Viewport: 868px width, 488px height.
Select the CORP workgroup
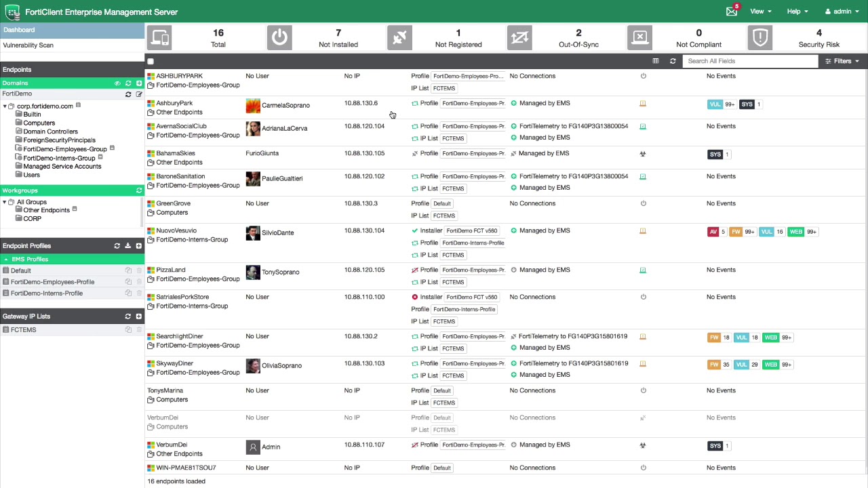[x=32, y=219]
